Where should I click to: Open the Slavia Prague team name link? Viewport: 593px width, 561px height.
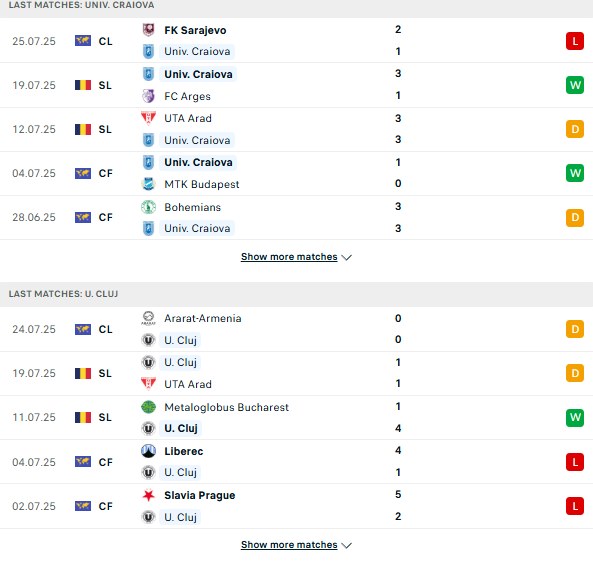point(200,495)
